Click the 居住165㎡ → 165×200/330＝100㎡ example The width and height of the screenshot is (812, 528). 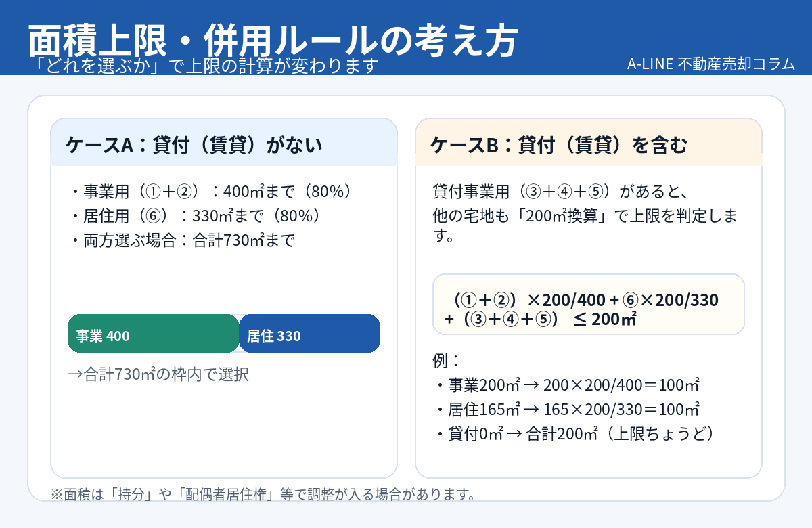566,410
